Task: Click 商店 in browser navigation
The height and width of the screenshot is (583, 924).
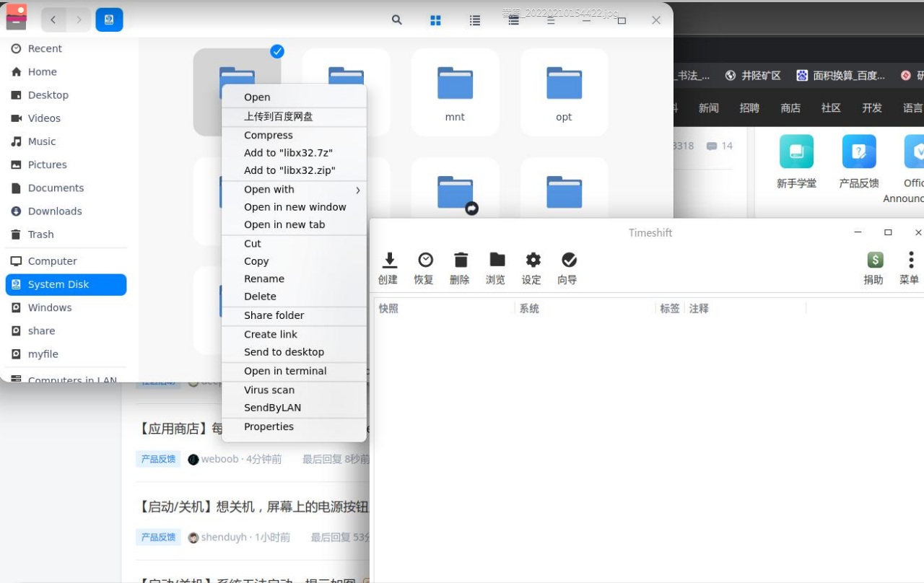Action: [x=790, y=108]
